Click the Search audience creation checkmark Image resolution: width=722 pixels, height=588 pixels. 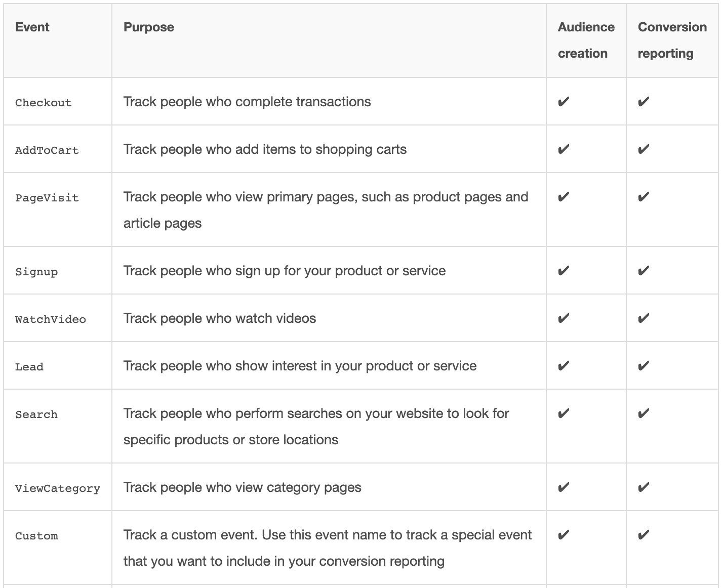563,414
